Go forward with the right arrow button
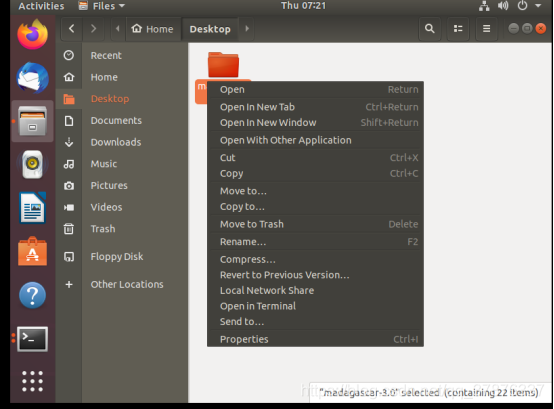Image resolution: width=554 pixels, height=409 pixels. [x=93, y=29]
